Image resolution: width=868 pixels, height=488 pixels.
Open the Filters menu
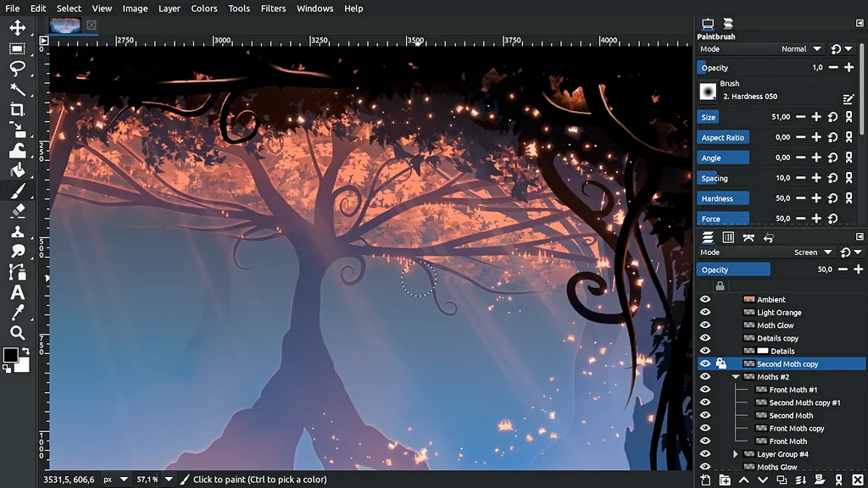tap(273, 8)
